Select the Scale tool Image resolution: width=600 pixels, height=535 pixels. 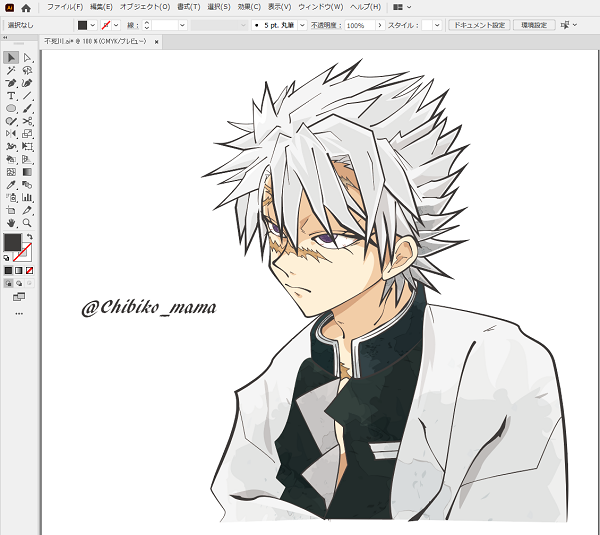(27, 134)
